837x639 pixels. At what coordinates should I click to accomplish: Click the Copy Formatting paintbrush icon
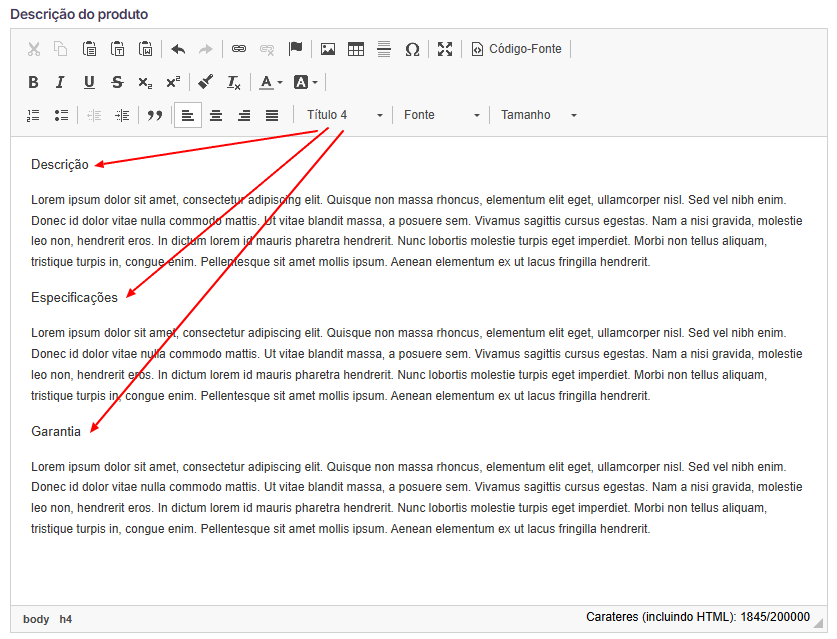click(206, 82)
